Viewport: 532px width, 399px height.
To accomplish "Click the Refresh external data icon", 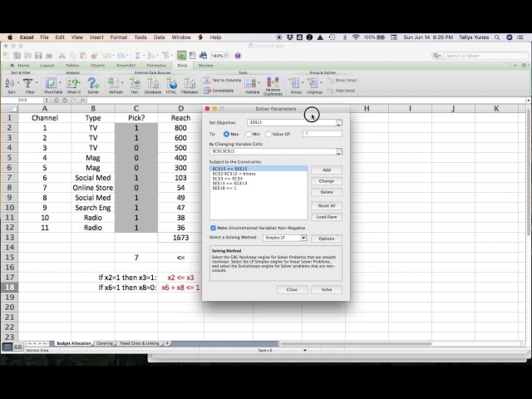I will pos(114,83).
